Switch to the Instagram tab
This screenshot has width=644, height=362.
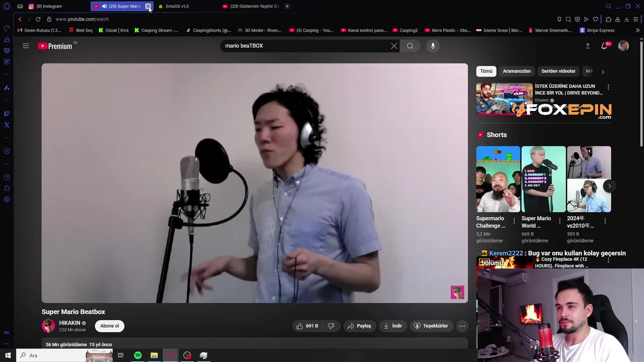49,6
